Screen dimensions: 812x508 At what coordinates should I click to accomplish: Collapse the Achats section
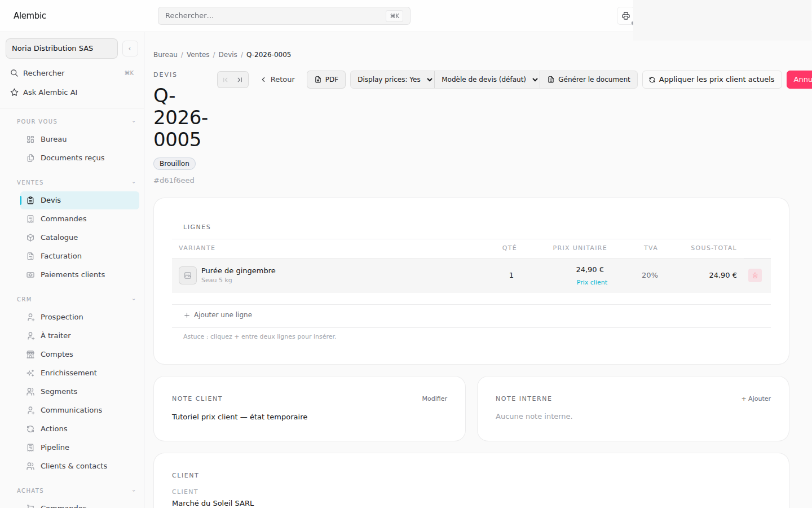click(134, 491)
